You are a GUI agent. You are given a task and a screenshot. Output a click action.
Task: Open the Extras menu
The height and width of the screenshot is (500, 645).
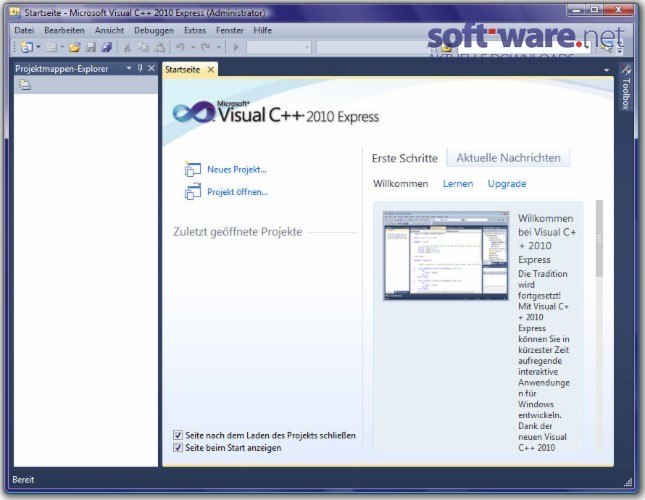195,30
